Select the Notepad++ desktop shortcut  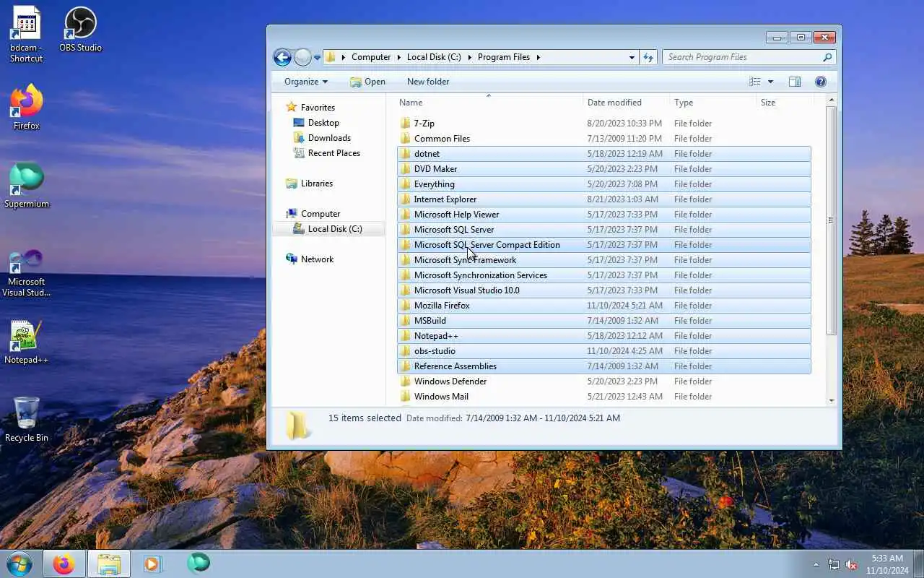click(x=26, y=342)
